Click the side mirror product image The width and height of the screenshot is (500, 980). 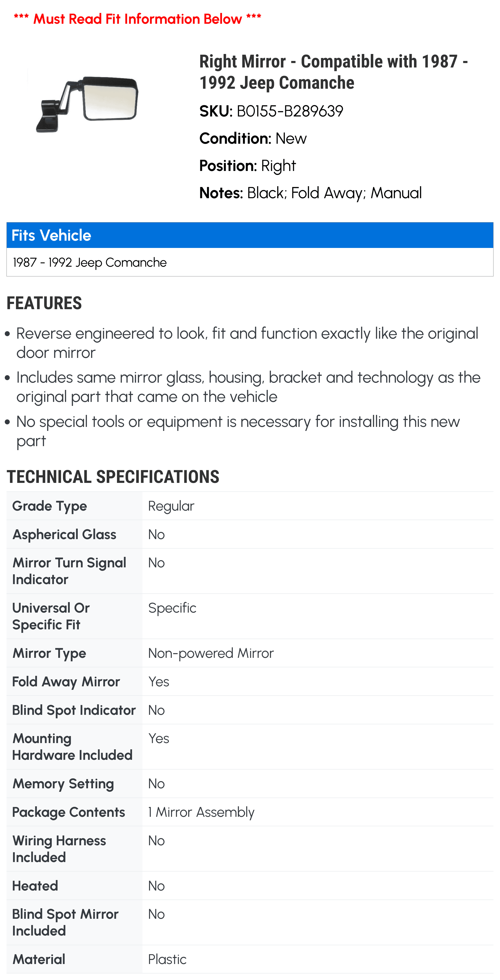click(x=87, y=104)
